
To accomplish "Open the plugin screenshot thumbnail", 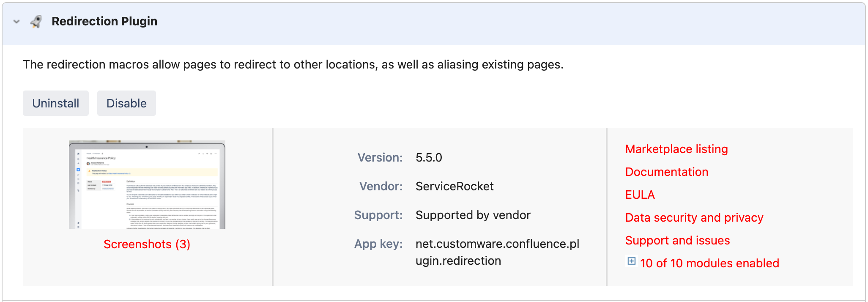I will (x=147, y=185).
